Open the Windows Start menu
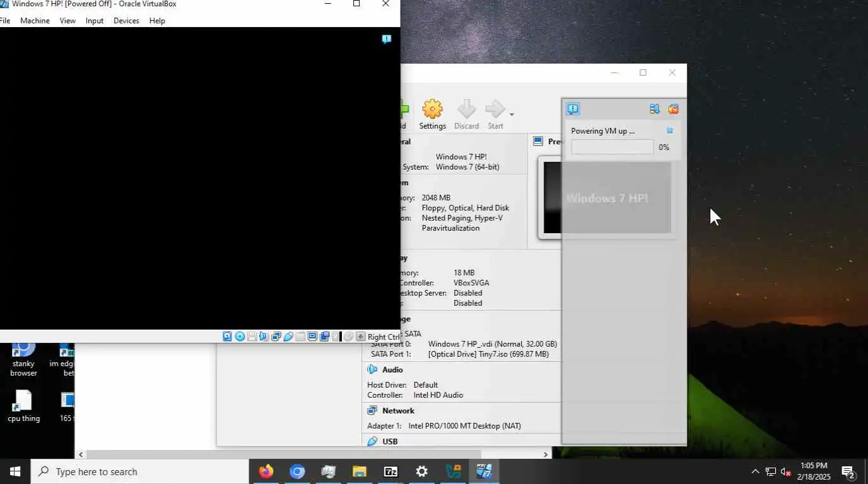868x484 pixels. point(15,471)
